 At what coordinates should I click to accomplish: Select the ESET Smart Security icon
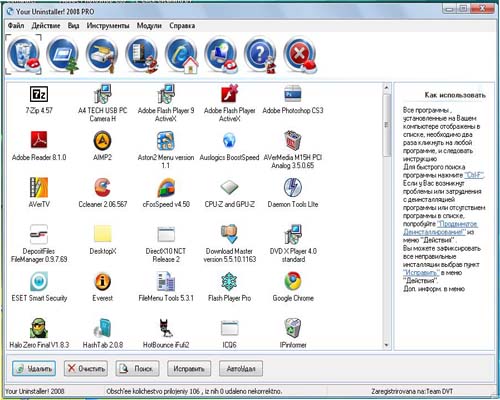(39, 282)
